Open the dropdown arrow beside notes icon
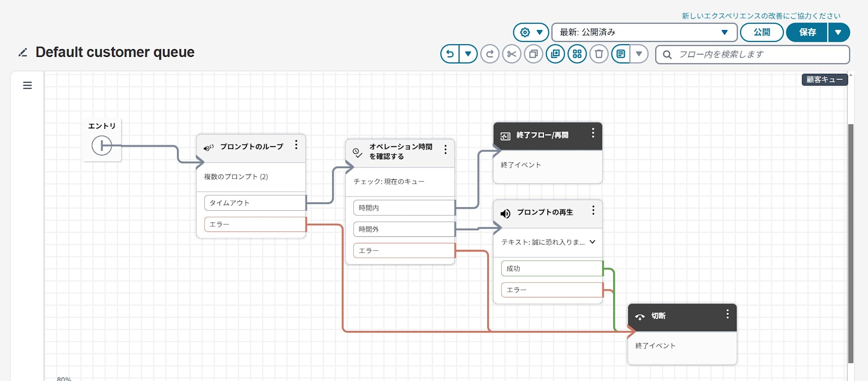 (x=639, y=54)
